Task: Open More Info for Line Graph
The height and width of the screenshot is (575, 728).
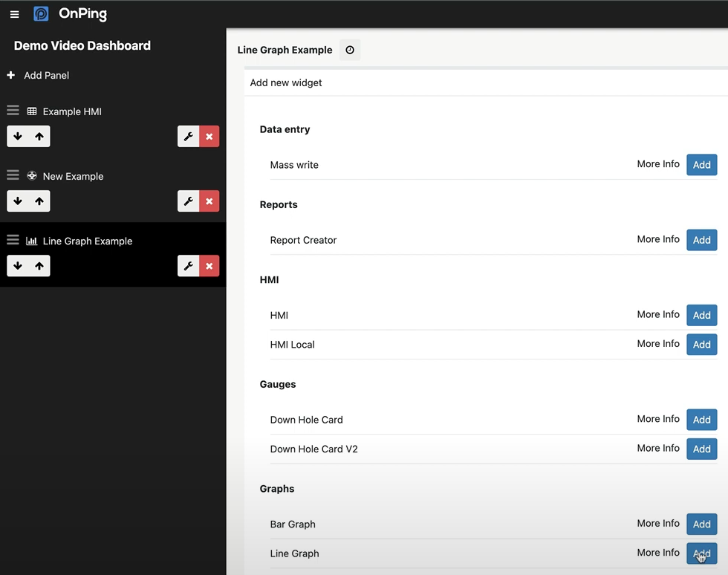Action: coord(658,553)
